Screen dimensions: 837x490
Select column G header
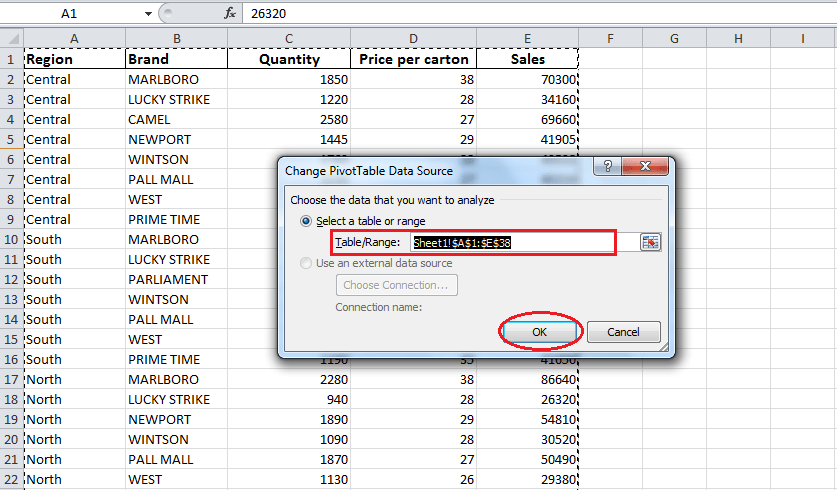click(674, 39)
